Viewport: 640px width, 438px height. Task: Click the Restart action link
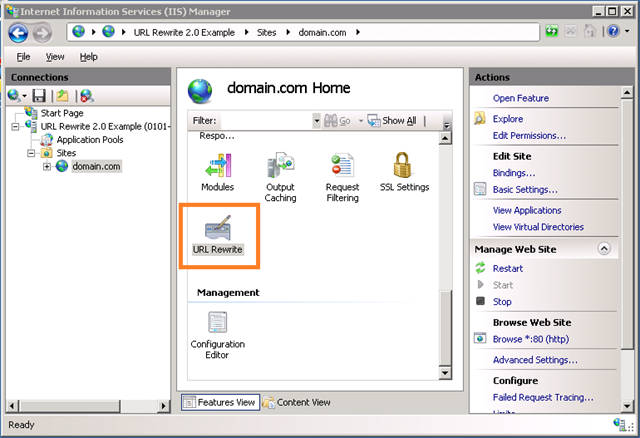[508, 269]
